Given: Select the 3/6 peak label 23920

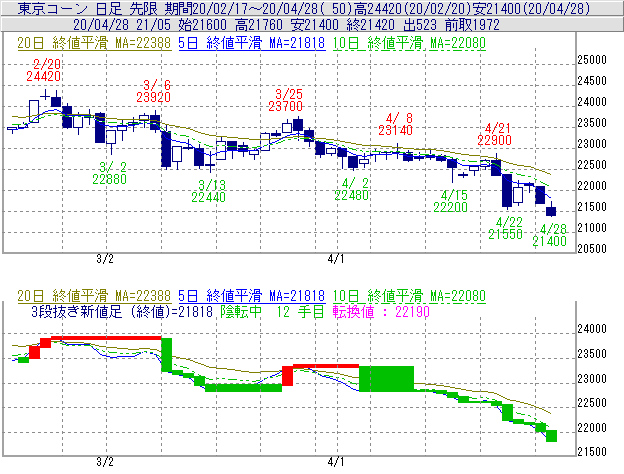Looking at the screenshot, I should pos(157,98).
